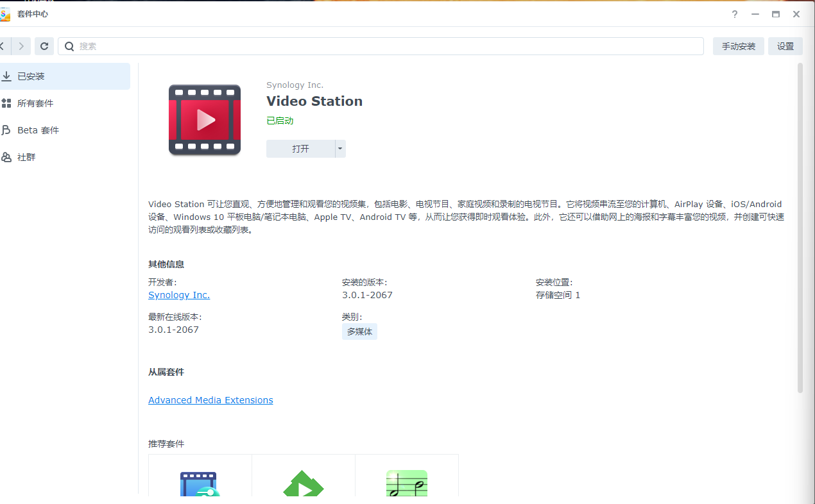Screen dimensions: 815x504
Task: Click the search magnifier icon
Action: (69, 46)
